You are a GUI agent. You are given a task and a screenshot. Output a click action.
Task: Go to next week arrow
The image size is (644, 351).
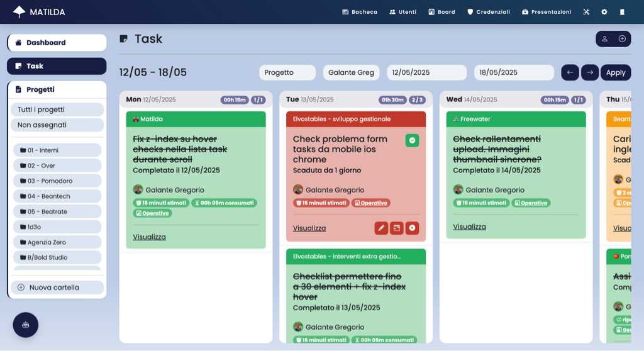click(x=590, y=72)
